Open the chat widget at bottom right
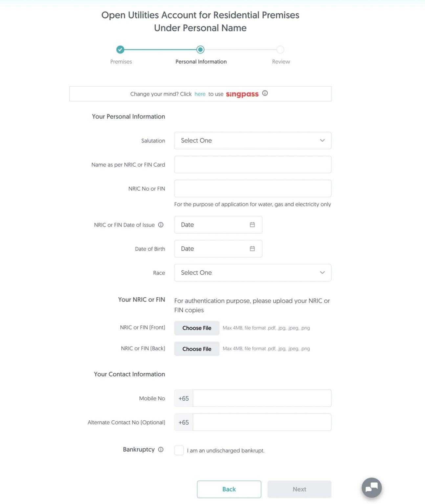The image size is (425, 504). [x=371, y=488]
